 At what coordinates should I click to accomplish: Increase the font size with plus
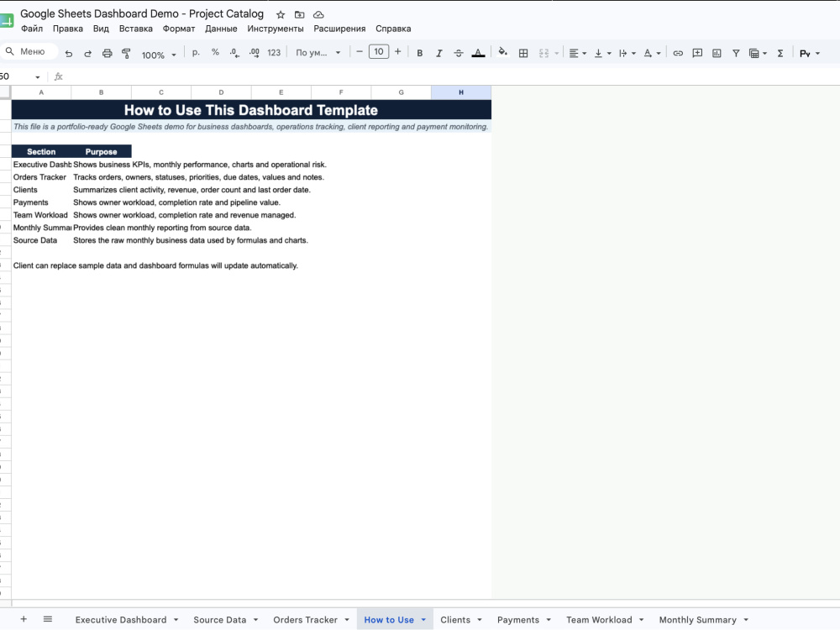[x=397, y=52]
